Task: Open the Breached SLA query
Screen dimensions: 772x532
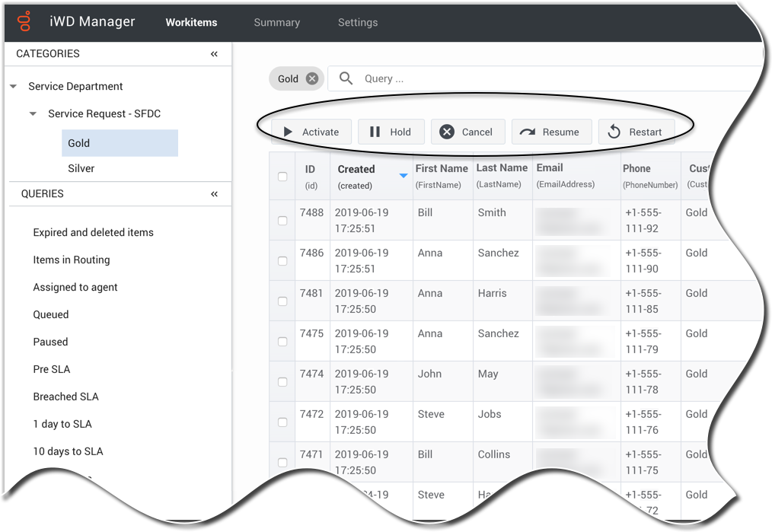Action: [x=65, y=397]
